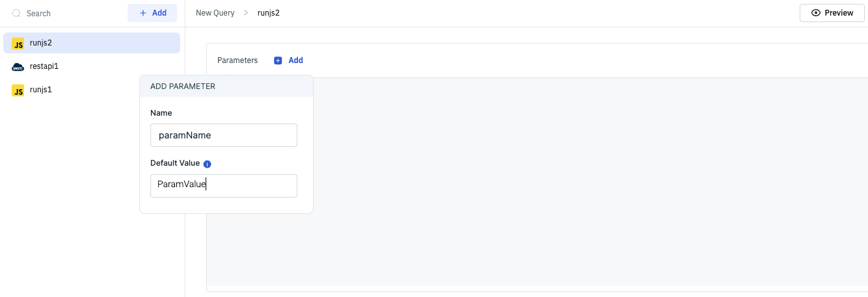The width and height of the screenshot is (868, 297).
Task: Click the search magnifier icon
Action: tap(16, 13)
